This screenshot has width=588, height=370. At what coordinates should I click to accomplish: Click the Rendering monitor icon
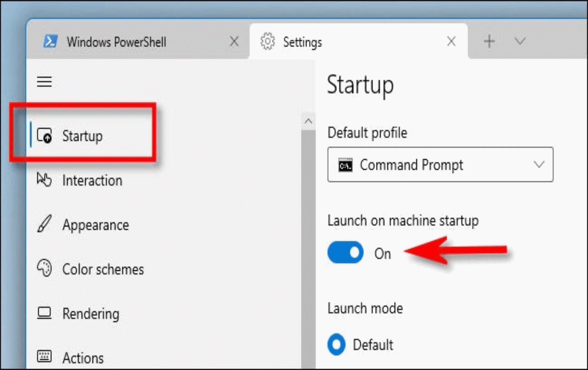click(44, 313)
